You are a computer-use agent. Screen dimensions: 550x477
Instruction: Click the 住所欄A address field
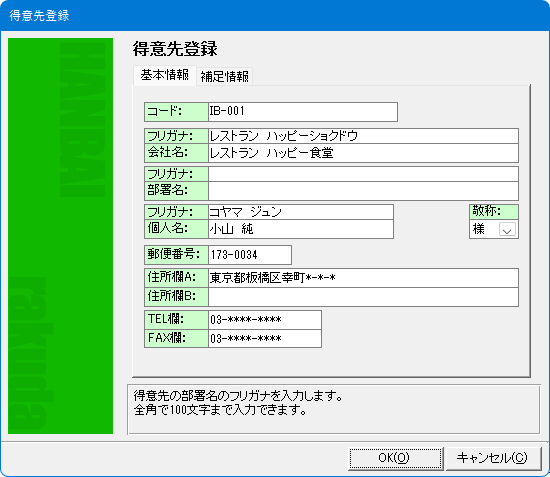click(x=363, y=278)
